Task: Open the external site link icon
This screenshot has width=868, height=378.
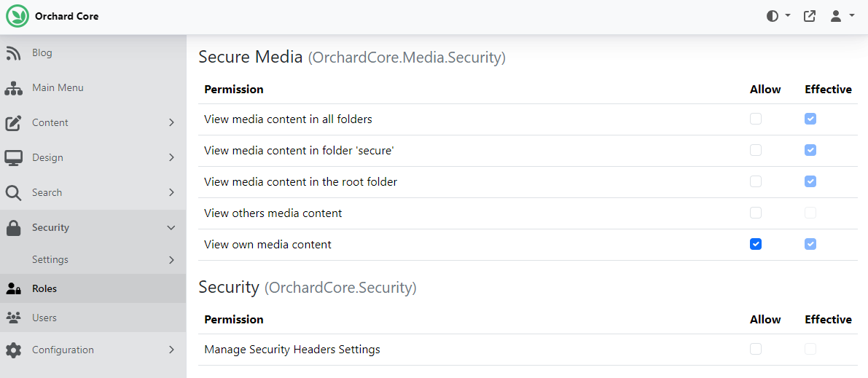Action: coord(809,16)
